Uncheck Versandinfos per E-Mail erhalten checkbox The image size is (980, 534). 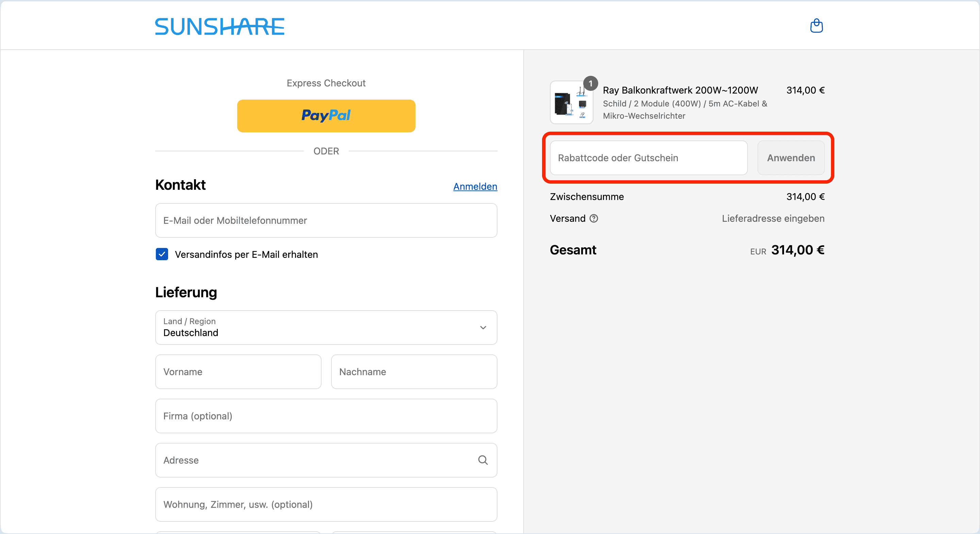pyautogui.click(x=162, y=254)
